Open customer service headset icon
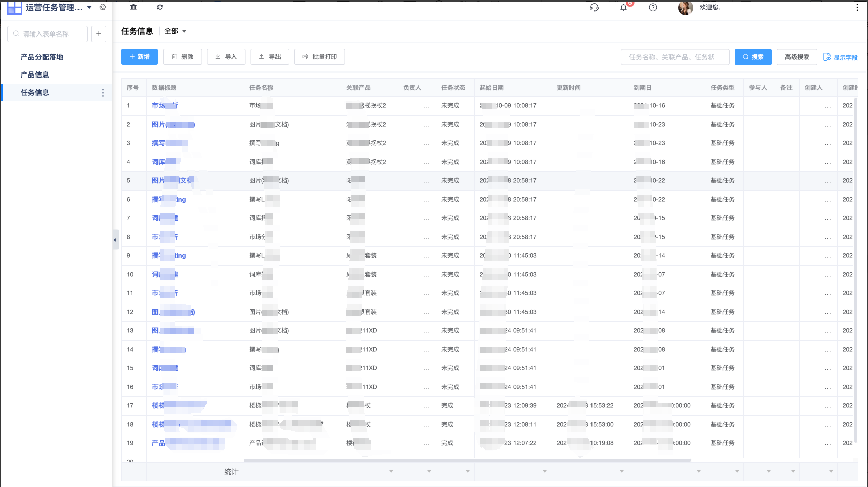 tap(594, 7)
